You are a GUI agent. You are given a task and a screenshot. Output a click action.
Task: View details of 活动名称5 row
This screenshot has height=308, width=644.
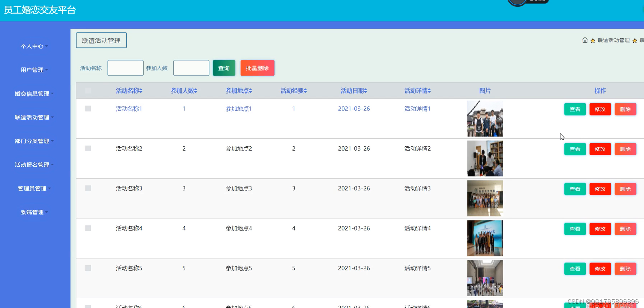click(575, 269)
